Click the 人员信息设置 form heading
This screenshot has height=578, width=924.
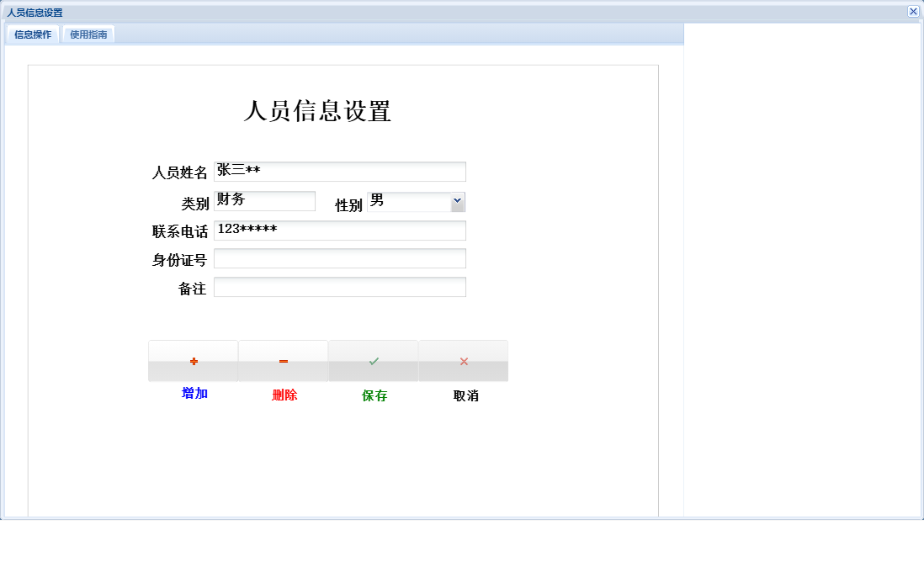319,109
